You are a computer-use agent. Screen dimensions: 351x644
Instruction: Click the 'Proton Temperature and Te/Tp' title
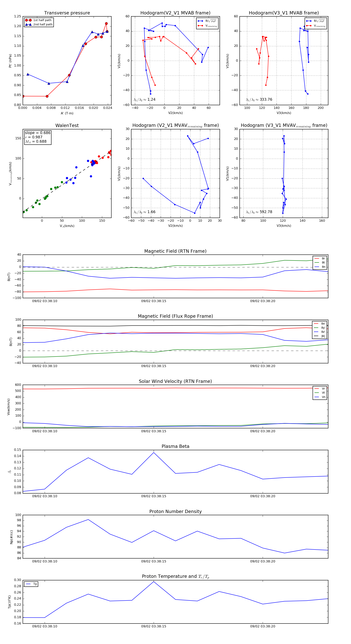tap(175, 576)
